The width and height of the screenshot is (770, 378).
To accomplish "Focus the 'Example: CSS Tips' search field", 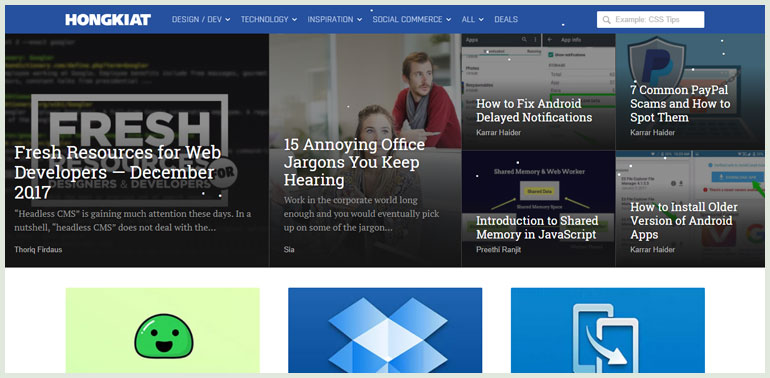I will click(650, 20).
